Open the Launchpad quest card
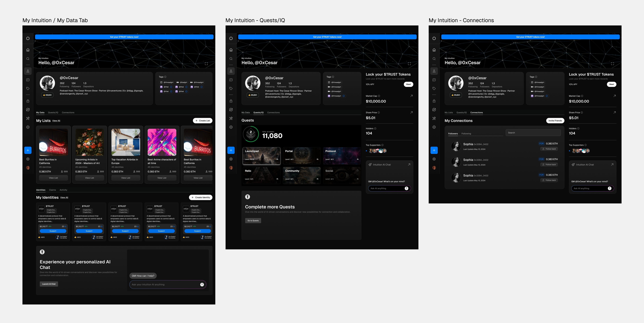The image size is (644, 323). pyautogui.click(x=261, y=155)
